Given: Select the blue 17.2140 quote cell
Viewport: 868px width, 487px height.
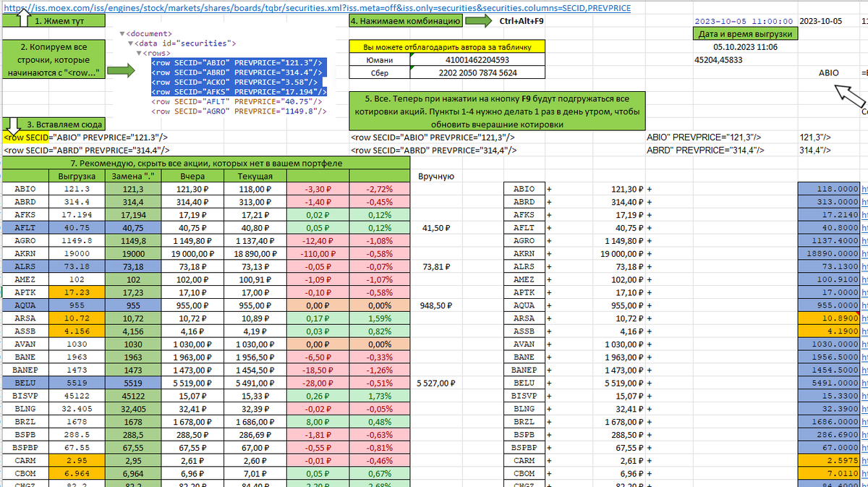Looking at the screenshot, I should point(830,215).
